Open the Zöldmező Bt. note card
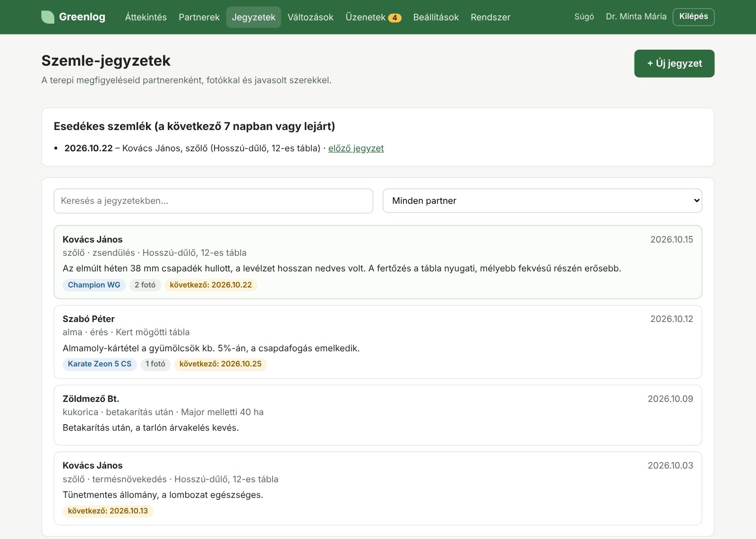This screenshot has width=756, height=539. 378,415
